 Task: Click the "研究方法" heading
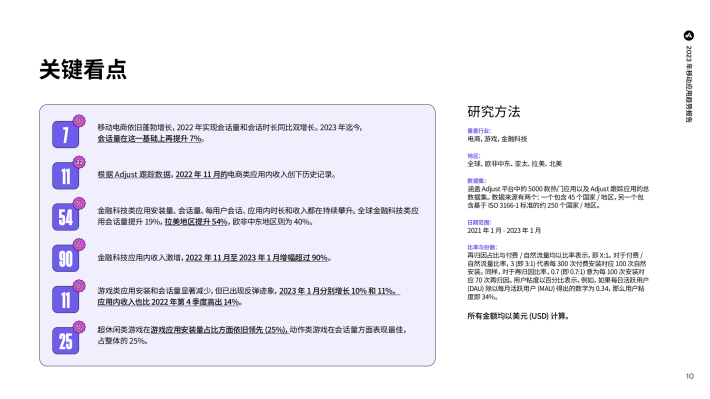click(x=494, y=111)
